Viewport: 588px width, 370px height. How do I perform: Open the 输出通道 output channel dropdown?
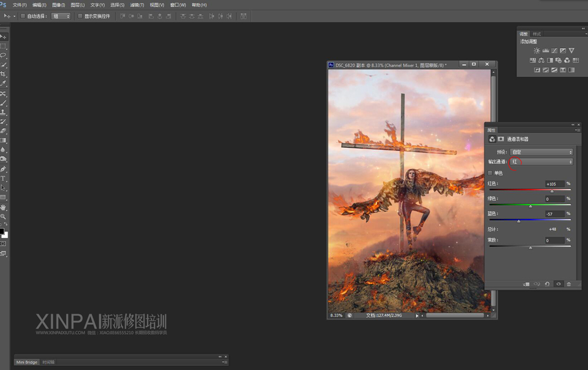click(x=542, y=162)
